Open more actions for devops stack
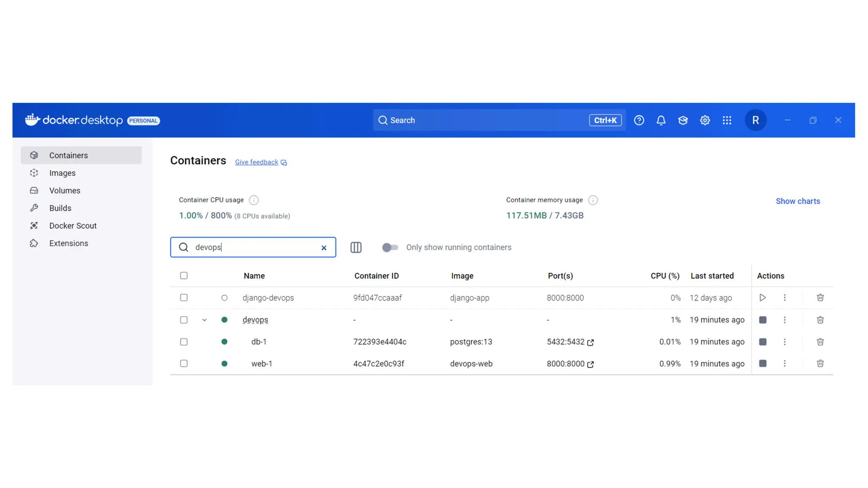Viewport: 868px width, 488px height. [785, 320]
